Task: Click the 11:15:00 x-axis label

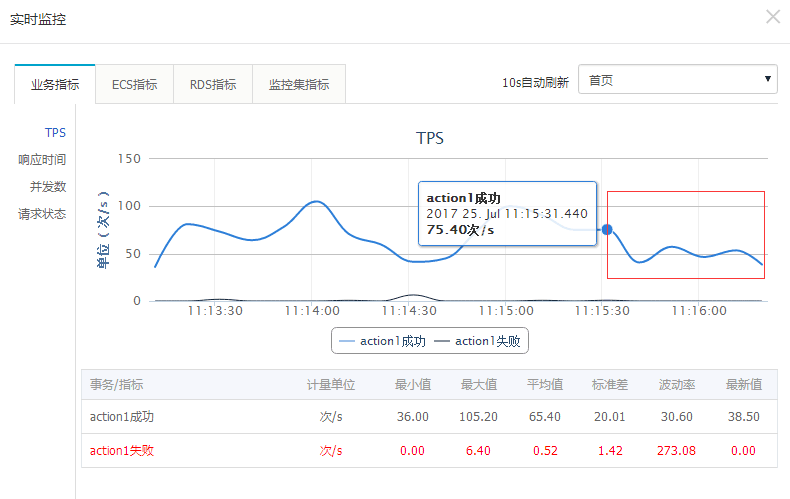Action: pyautogui.click(x=506, y=311)
